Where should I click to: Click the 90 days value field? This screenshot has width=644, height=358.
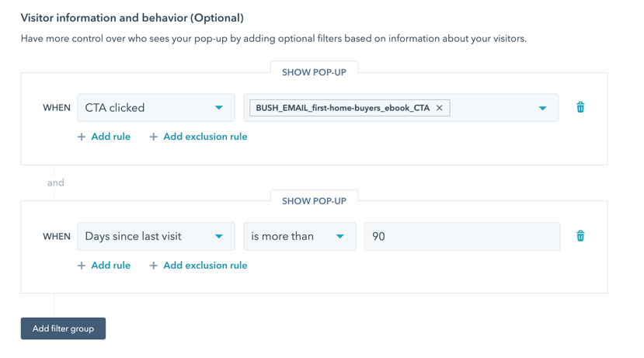click(462, 237)
